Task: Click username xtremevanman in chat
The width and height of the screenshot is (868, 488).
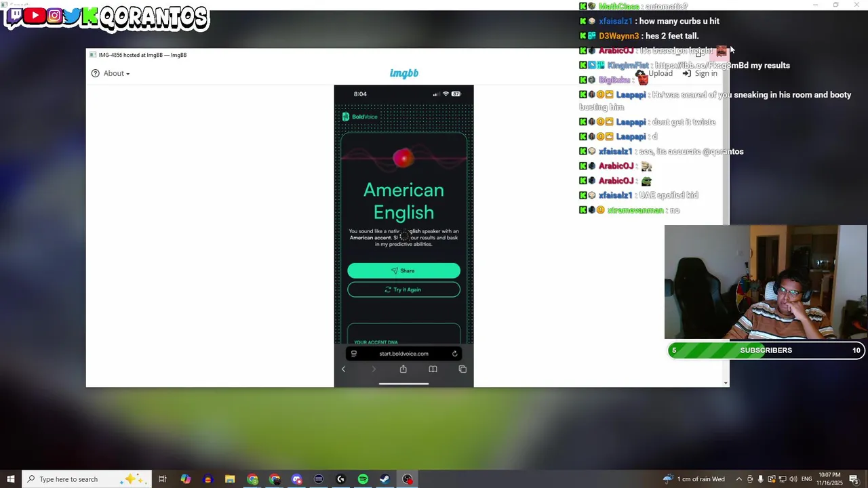Action: pyautogui.click(x=635, y=210)
